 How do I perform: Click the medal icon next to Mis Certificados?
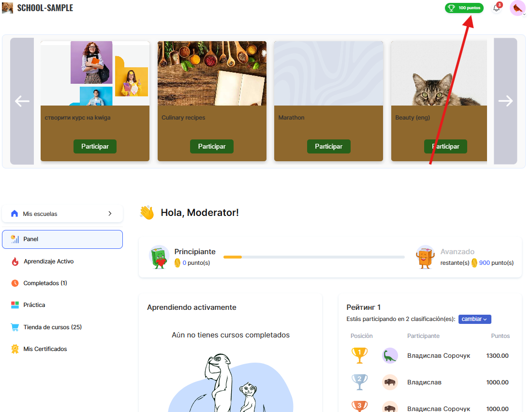pos(15,349)
